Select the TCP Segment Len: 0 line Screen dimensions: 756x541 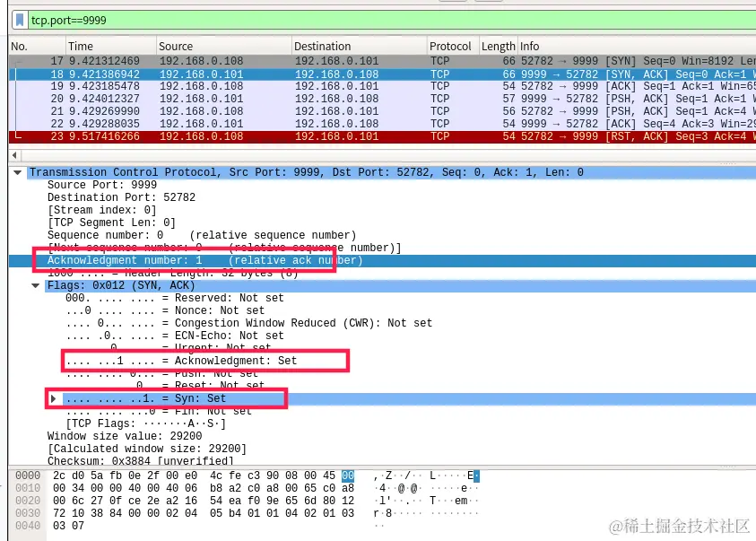tap(111, 223)
